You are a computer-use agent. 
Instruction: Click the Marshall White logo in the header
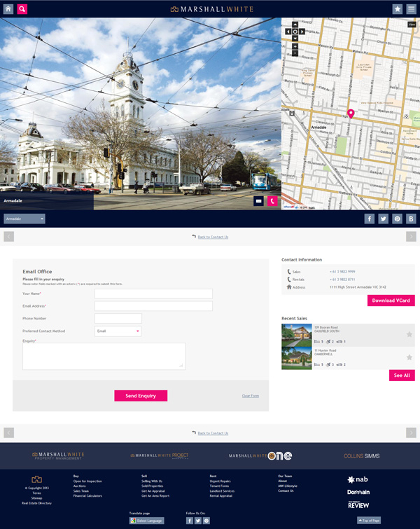pos(211,9)
